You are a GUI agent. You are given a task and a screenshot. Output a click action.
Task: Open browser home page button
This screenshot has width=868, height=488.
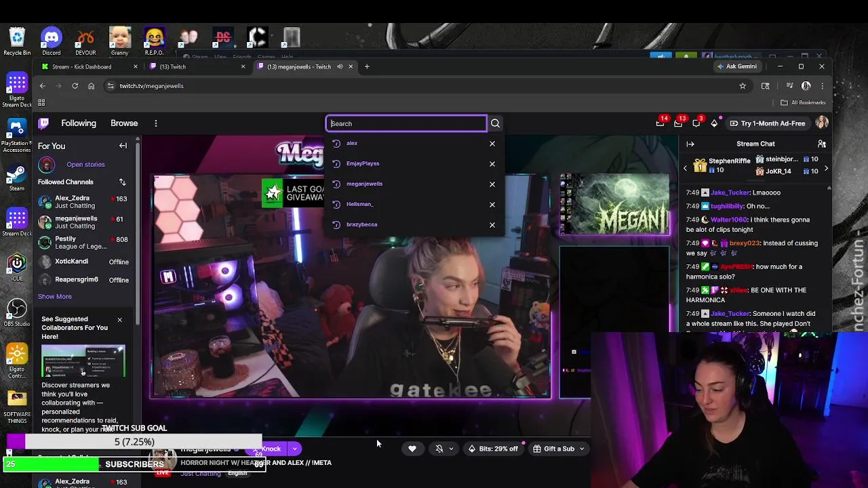(91, 86)
